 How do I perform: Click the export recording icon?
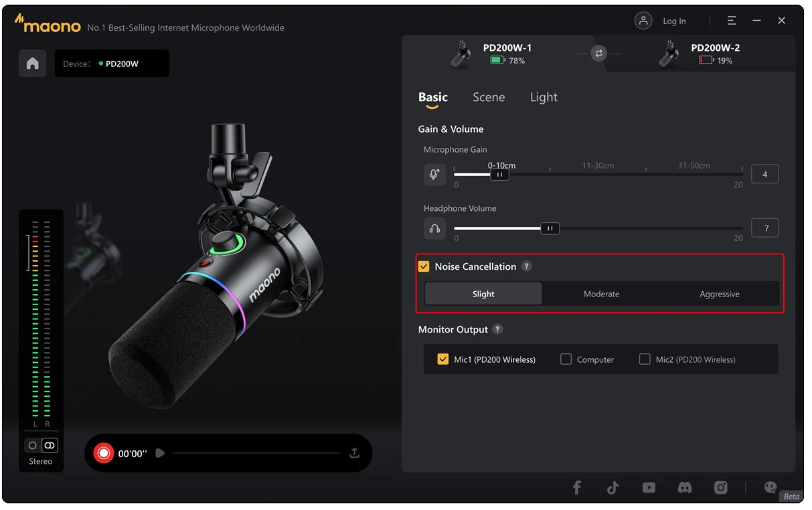point(355,453)
